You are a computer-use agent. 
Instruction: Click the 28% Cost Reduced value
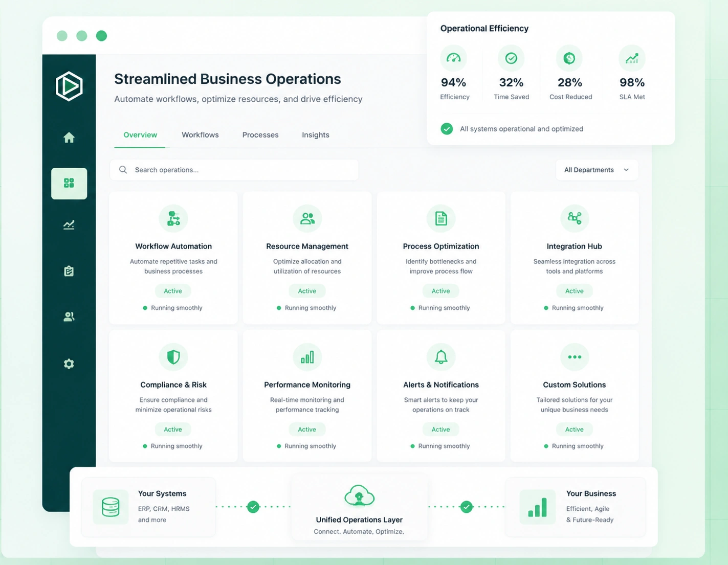click(570, 82)
